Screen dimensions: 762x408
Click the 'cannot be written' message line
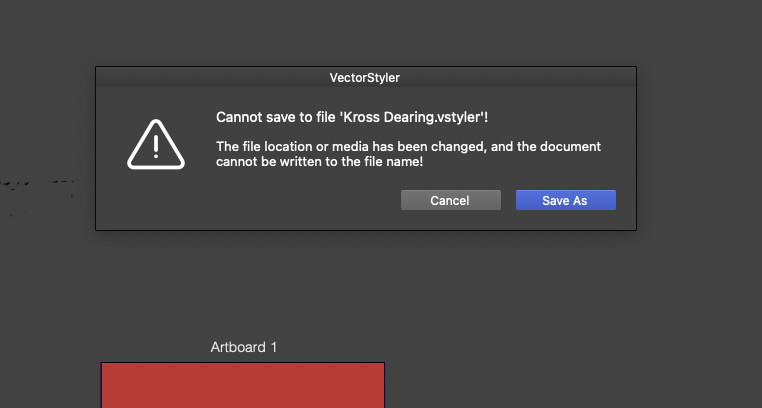coord(319,161)
